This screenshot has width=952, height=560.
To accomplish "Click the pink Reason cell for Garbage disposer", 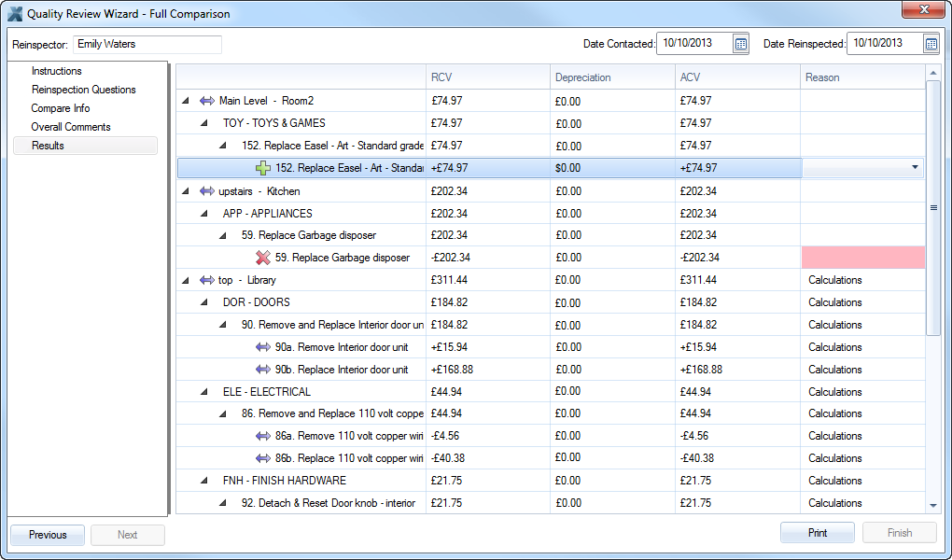I will coord(862,258).
